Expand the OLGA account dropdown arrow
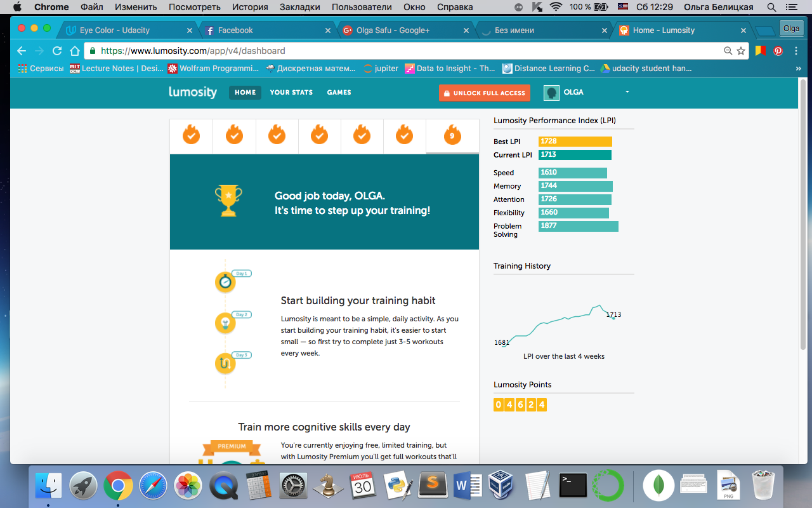This screenshot has height=508, width=812. pyautogui.click(x=627, y=93)
